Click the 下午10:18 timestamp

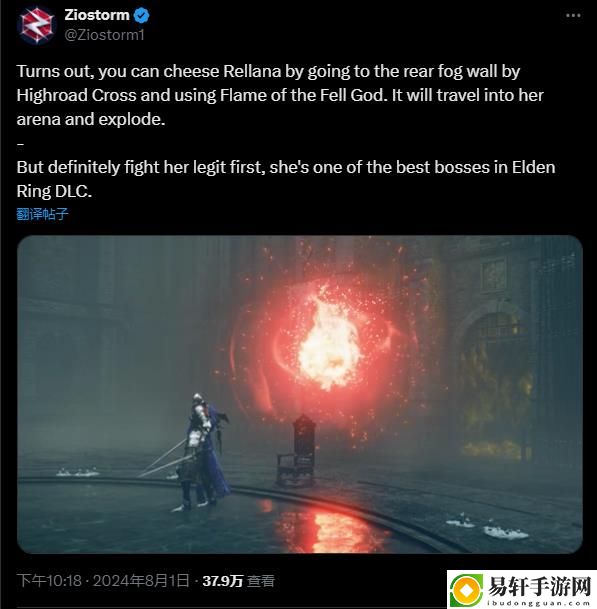[49, 581]
